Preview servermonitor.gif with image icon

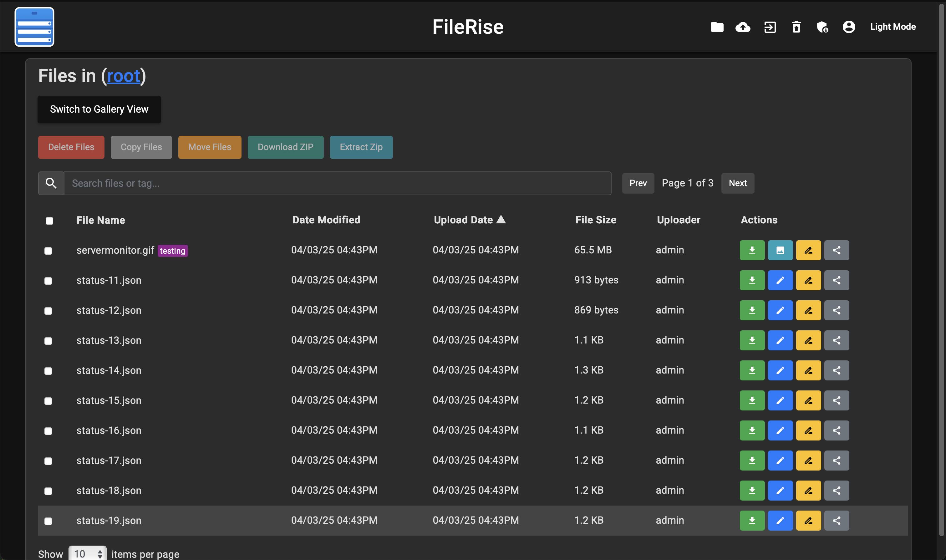(x=780, y=250)
